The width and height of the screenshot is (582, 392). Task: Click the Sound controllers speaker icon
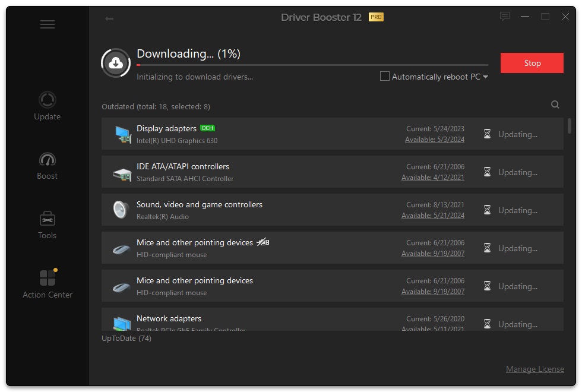coord(121,210)
